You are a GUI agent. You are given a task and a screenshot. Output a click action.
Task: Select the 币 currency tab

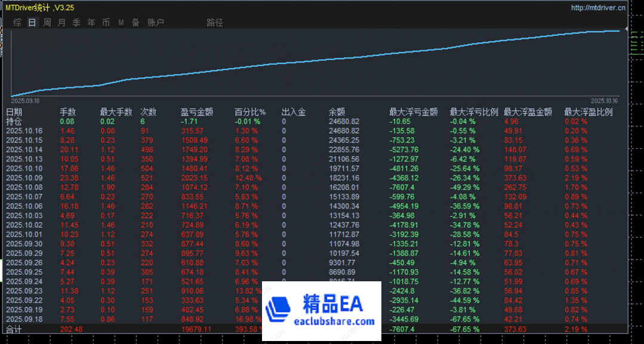pyautogui.click(x=106, y=23)
